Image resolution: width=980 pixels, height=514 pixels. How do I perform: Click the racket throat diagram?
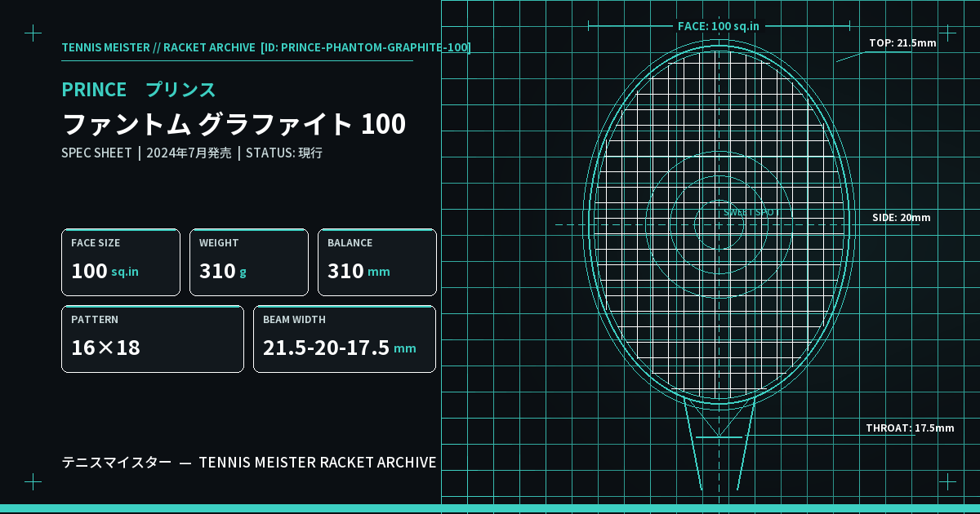(x=719, y=445)
